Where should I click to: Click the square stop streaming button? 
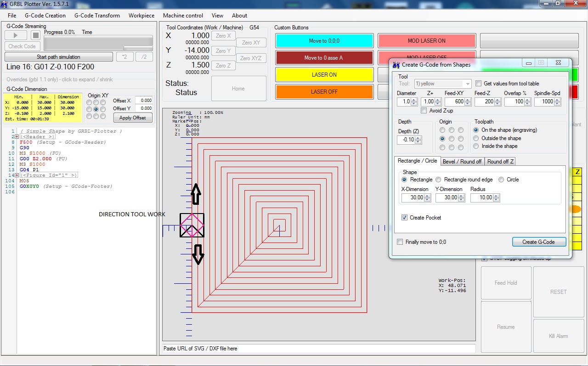[35, 35]
